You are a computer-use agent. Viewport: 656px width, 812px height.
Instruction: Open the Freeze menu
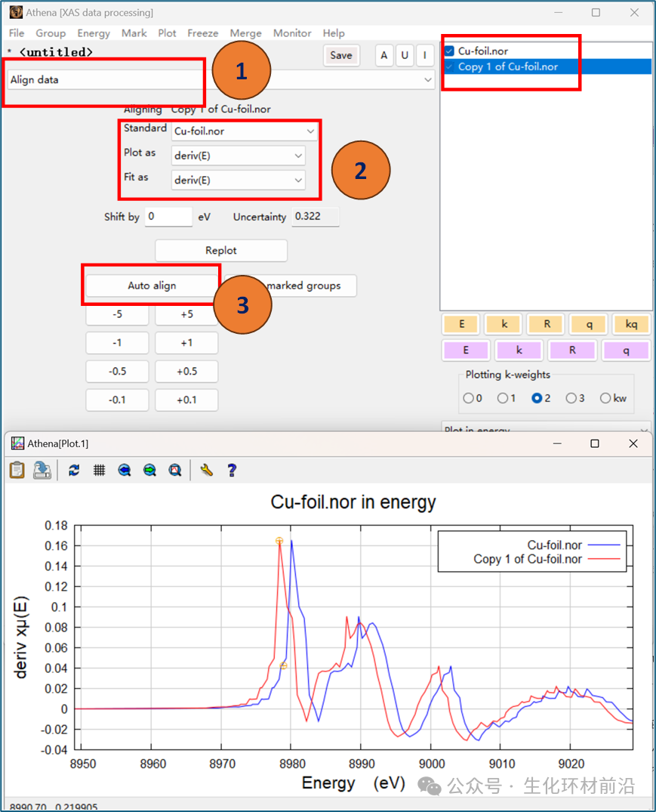click(203, 33)
